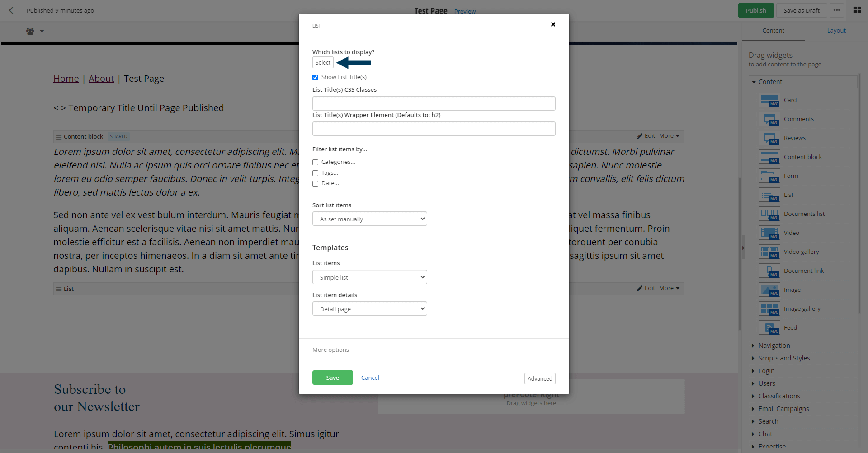Expand the Chat widgets section

(x=762, y=434)
